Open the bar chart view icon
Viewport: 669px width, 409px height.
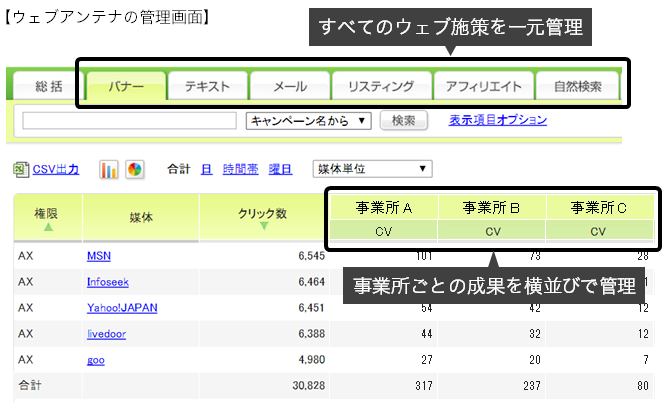tap(109, 170)
